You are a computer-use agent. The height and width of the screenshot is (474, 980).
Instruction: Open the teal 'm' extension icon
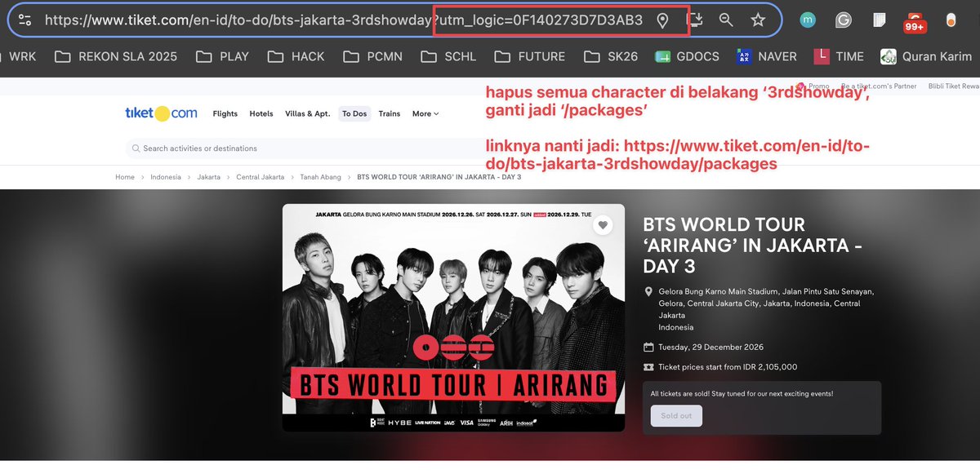click(x=808, y=20)
